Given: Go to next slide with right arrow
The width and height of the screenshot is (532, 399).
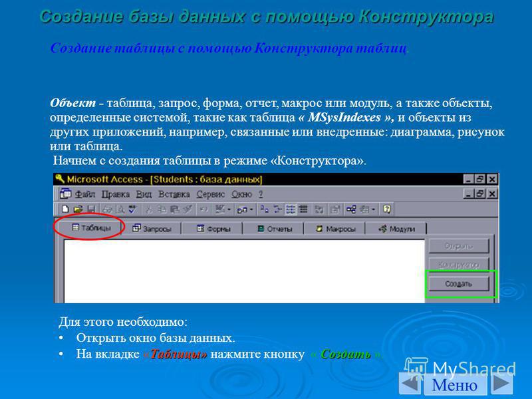Looking at the screenshot, I should tap(501, 384).
